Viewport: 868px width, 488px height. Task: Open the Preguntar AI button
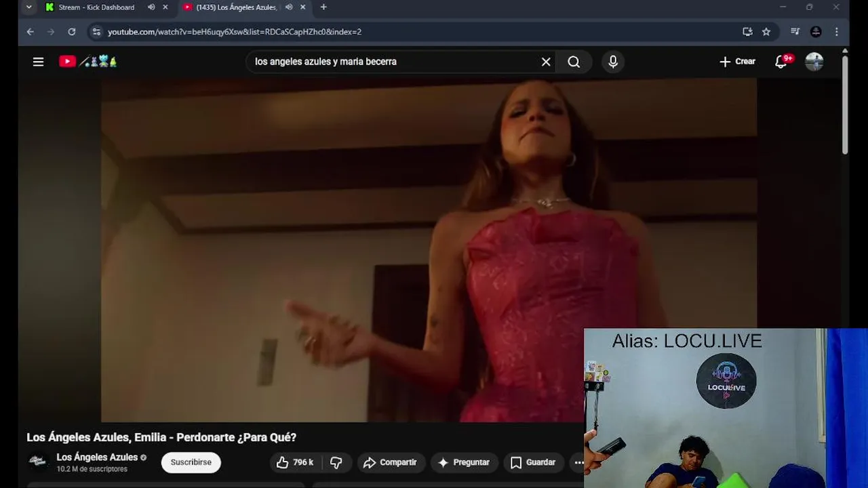point(464,462)
